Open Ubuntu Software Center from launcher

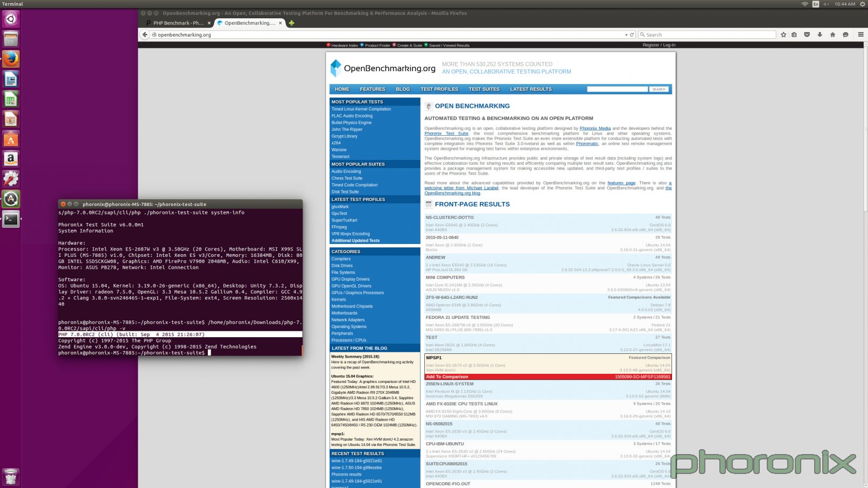(x=11, y=139)
